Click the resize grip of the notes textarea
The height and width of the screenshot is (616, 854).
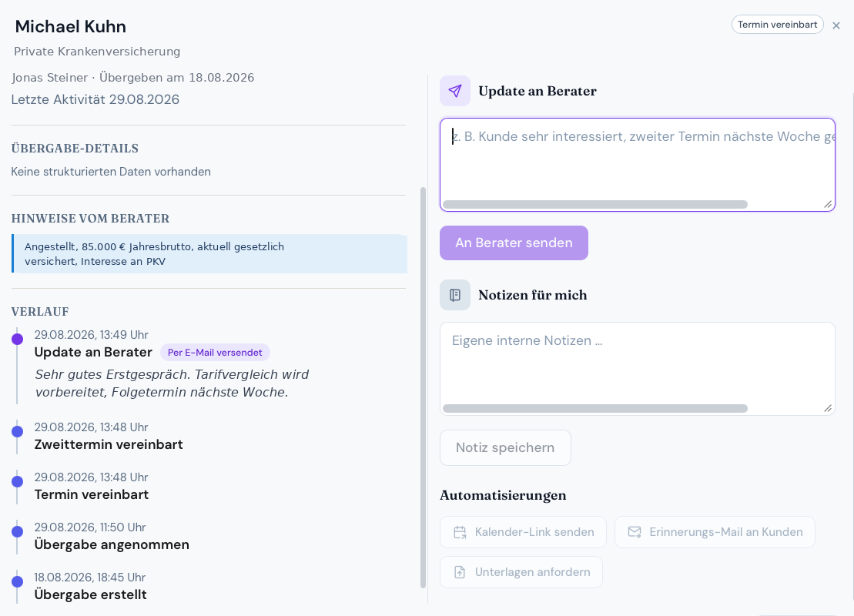[x=828, y=409]
